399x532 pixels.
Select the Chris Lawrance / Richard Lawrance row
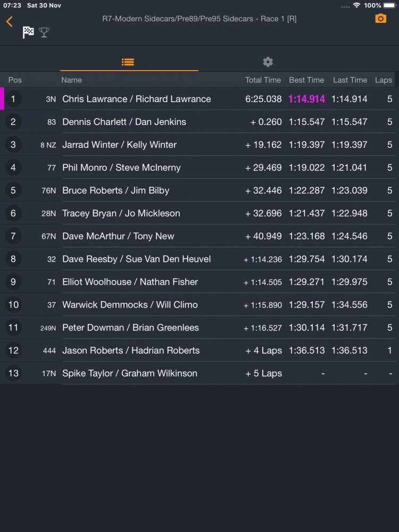tap(199, 99)
